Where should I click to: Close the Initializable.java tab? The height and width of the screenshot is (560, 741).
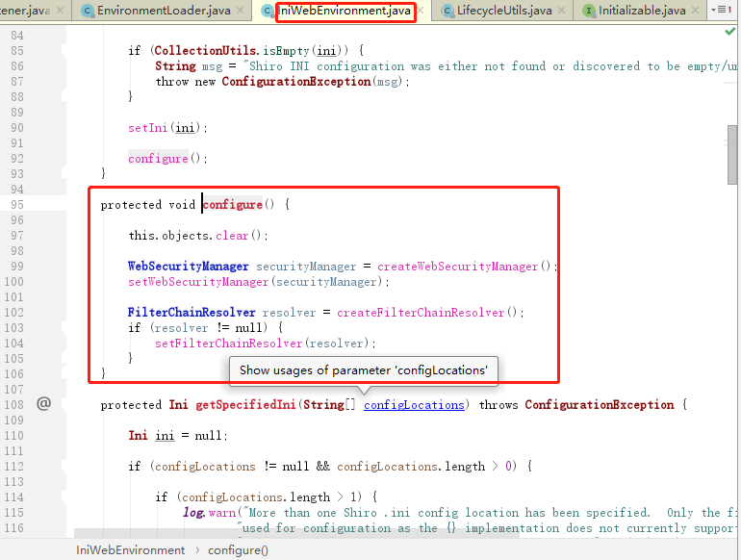tap(695, 10)
